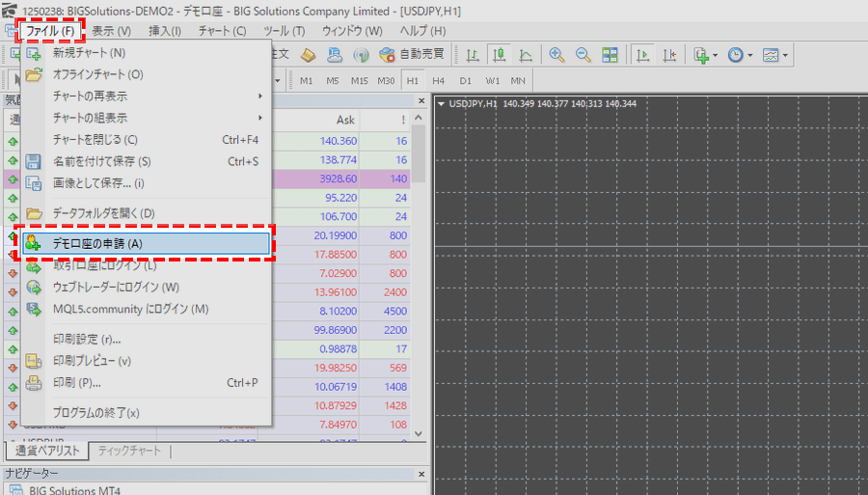Select the M30 timeframe
Screen dimensions: 868x495
[x=386, y=81]
